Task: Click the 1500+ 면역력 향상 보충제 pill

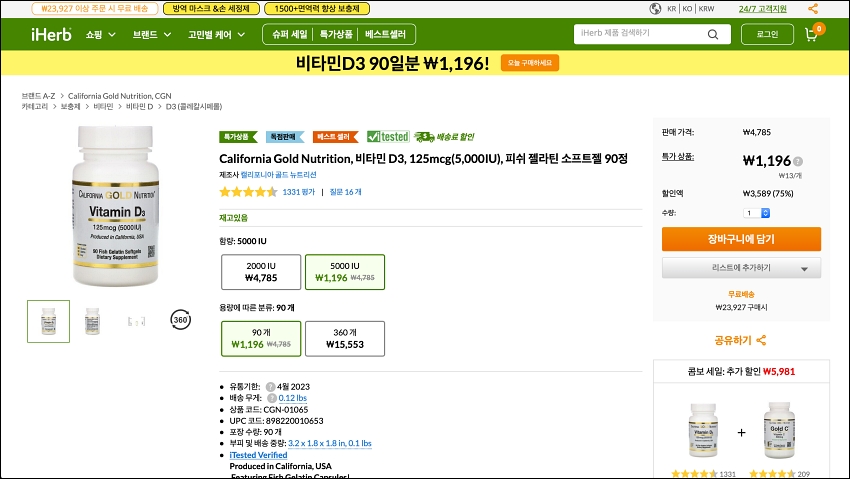Action: tap(317, 9)
